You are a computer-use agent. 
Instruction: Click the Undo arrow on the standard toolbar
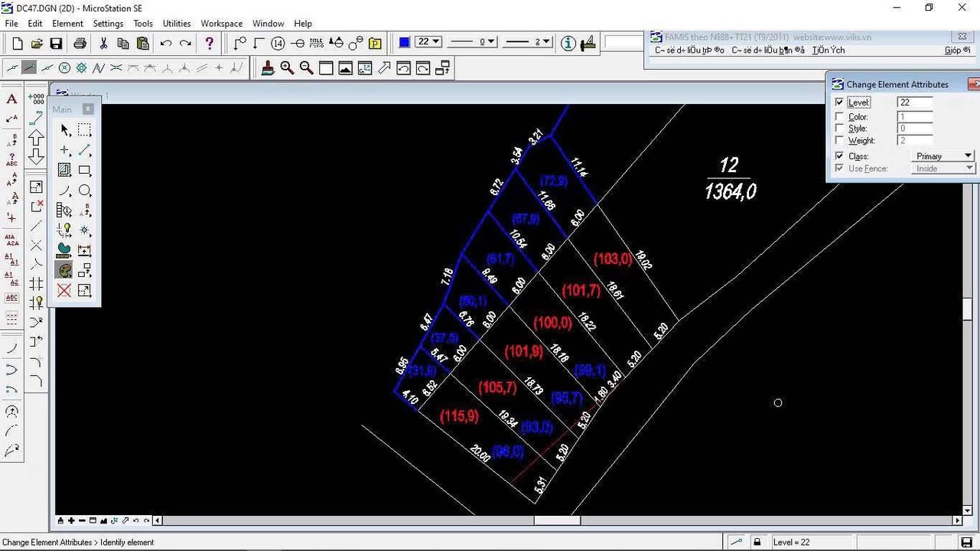tap(167, 43)
